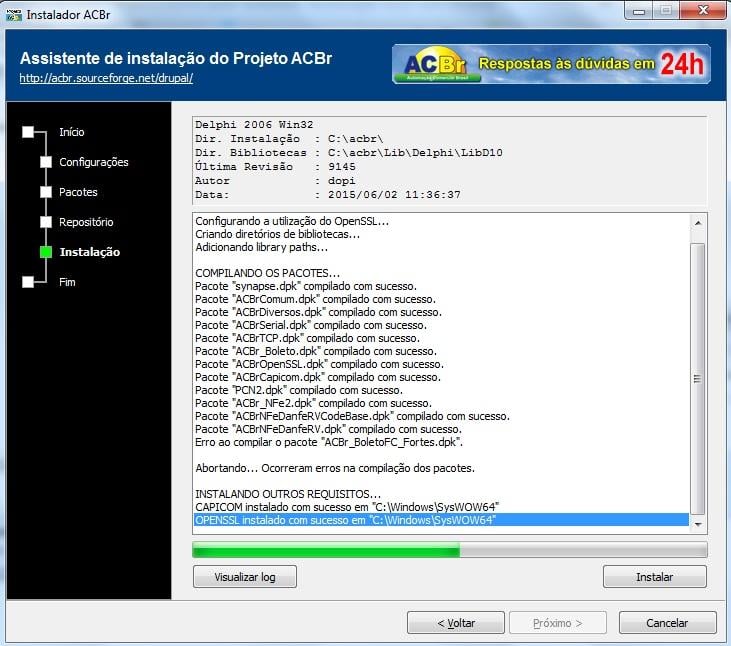Screen dimensions: 731x646
Task: Select the Configurações step marker
Action: [x=46, y=162]
